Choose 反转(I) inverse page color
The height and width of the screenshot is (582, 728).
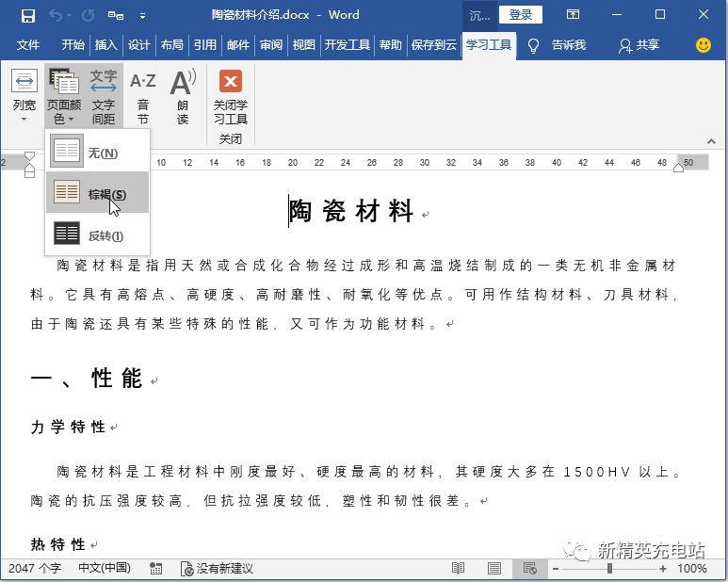coord(97,234)
